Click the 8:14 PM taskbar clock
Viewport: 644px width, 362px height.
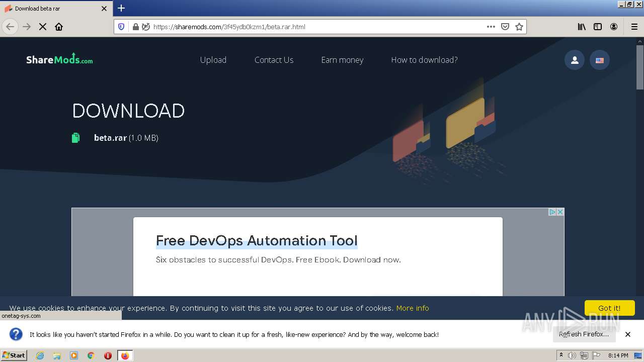(618, 355)
